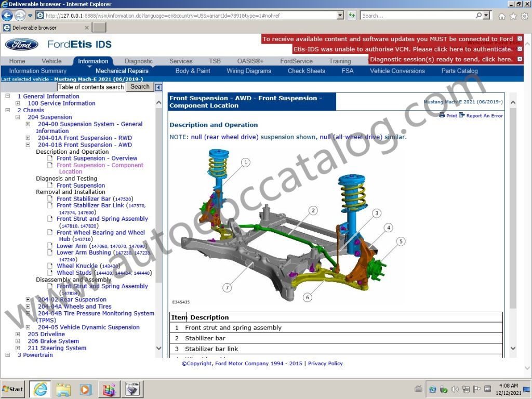
Task: Click the Search button next to contents field
Action: [139, 86]
